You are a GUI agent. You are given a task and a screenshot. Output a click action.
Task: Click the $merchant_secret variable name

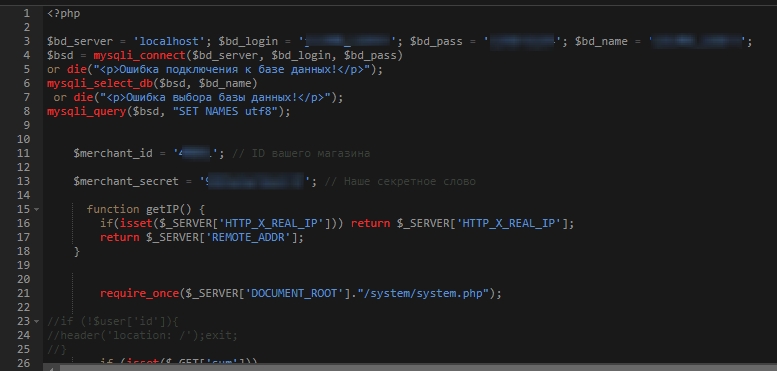click(x=126, y=181)
